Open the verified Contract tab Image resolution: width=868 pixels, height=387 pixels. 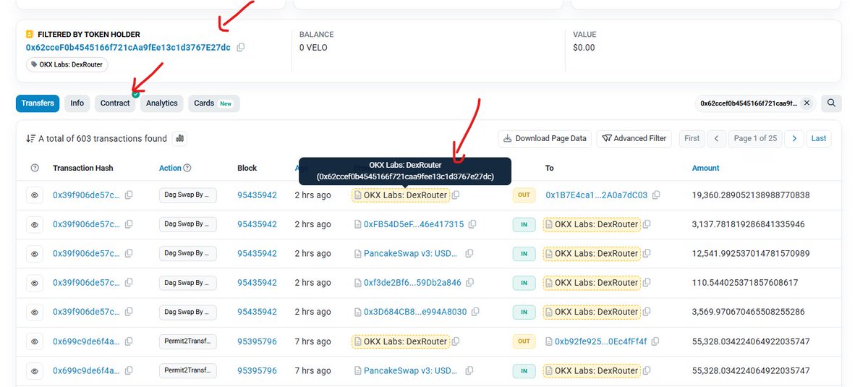[115, 103]
